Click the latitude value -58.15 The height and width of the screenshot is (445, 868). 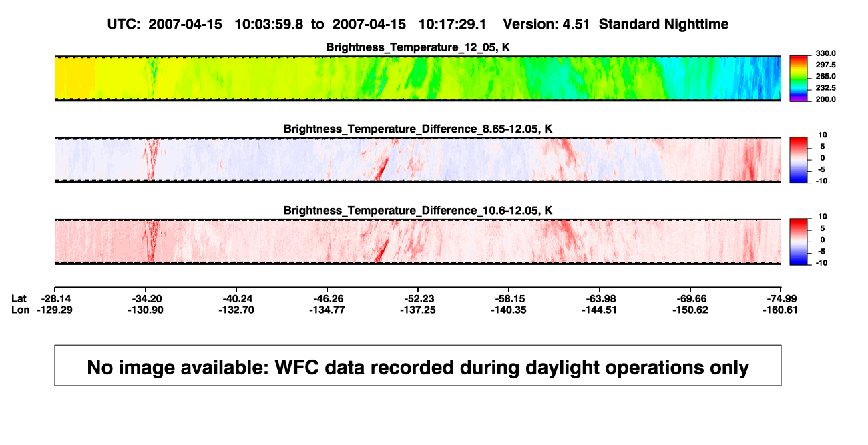pyautogui.click(x=509, y=298)
